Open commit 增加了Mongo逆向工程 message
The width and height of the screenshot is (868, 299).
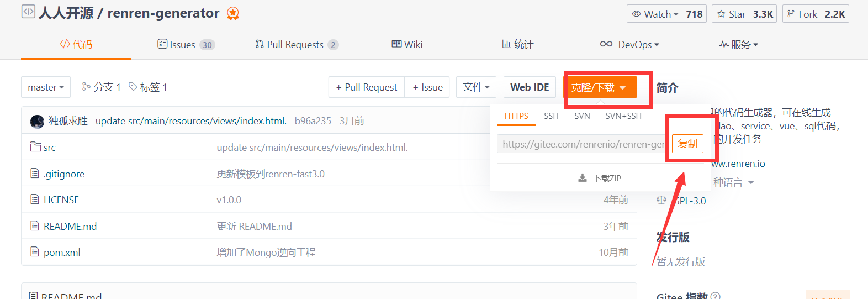pyautogui.click(x=266, y=253)
